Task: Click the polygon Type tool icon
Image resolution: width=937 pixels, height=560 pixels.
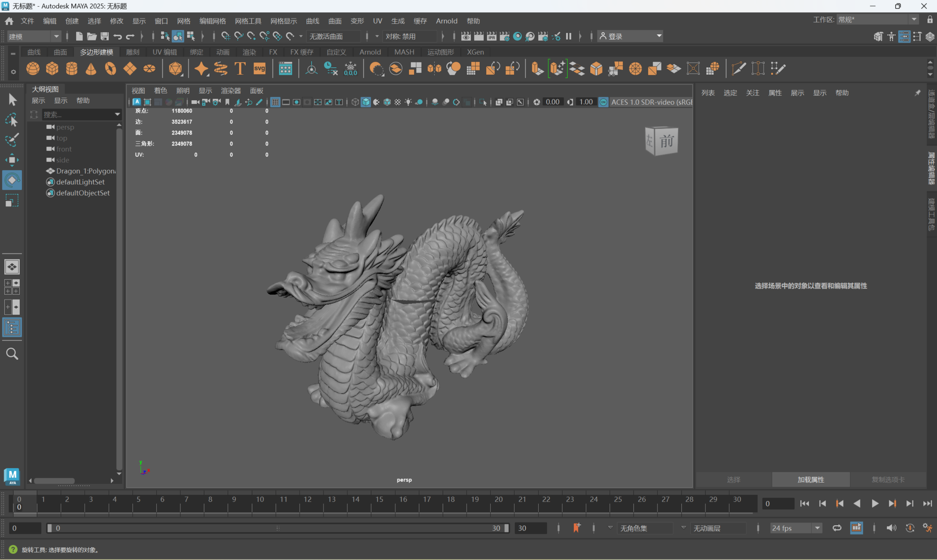Action: [x=240, y=69]
